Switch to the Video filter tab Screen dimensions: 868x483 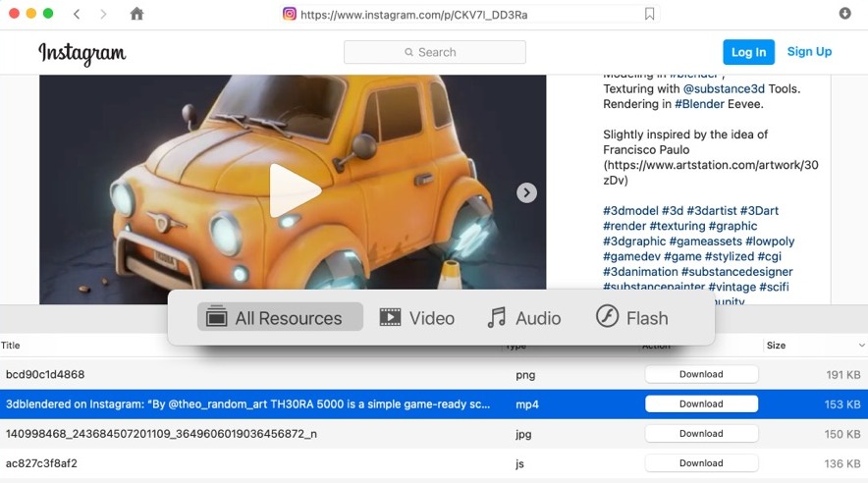pyautogui.click(x=417, y=318)
